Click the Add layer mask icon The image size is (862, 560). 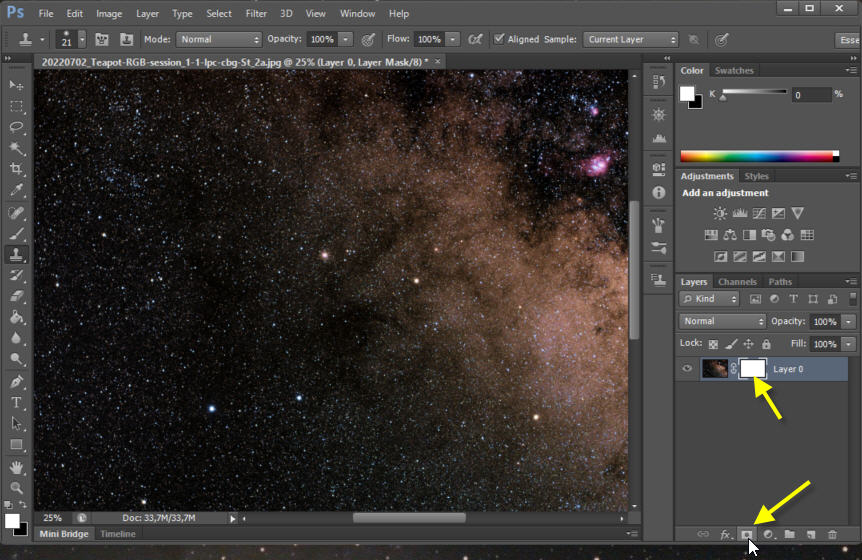746,535
